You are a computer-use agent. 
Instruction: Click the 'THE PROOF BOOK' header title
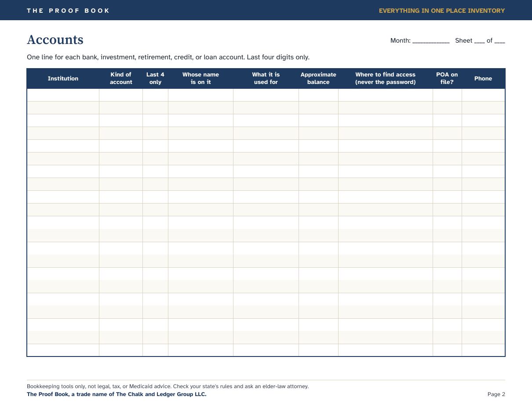tap(68, 11)
